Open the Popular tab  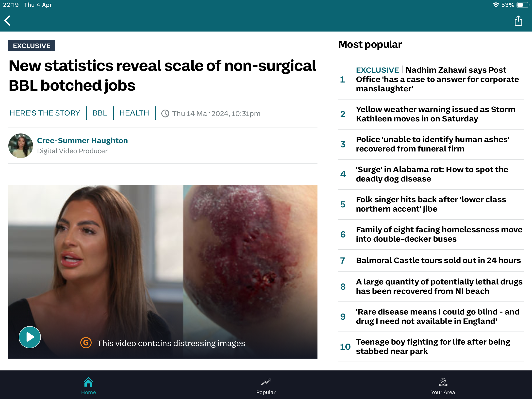pyautogui.click(x=266, y=386)
